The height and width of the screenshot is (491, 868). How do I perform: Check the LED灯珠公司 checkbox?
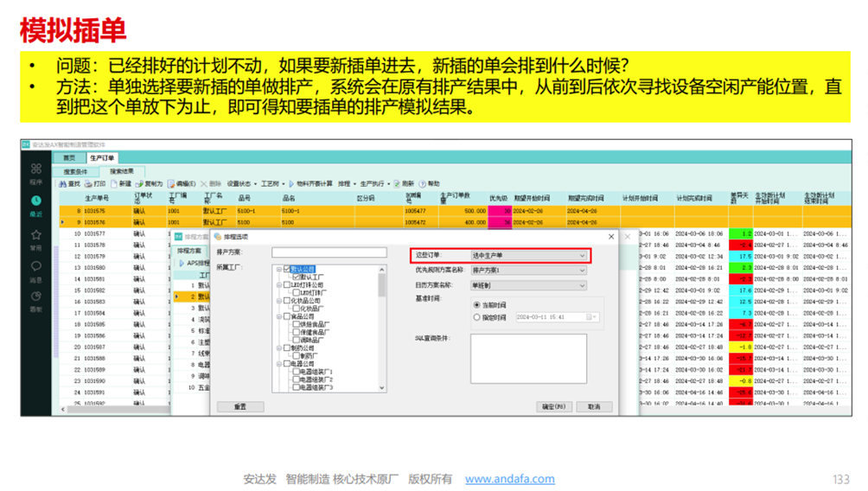coord(287,285)
